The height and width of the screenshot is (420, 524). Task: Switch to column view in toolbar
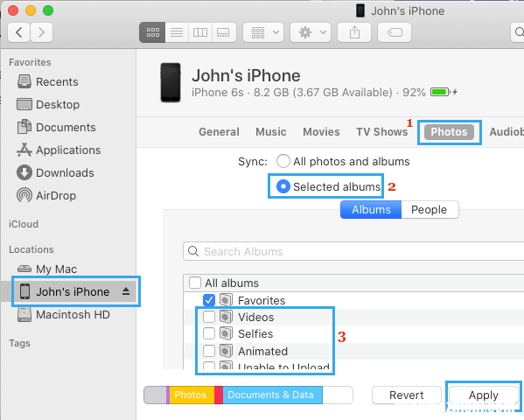tap(200, 32)
